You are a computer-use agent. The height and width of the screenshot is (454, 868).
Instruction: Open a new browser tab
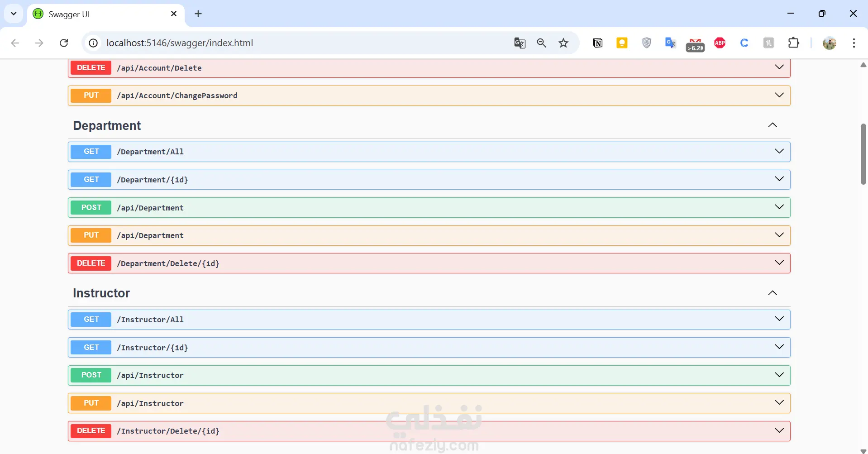tap(198, 14)
